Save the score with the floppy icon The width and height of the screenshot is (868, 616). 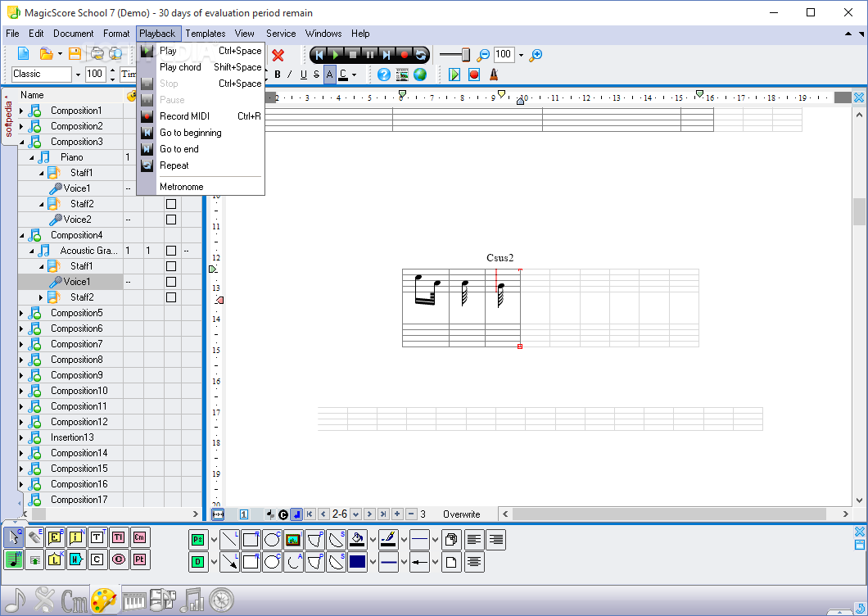point(75,54)
